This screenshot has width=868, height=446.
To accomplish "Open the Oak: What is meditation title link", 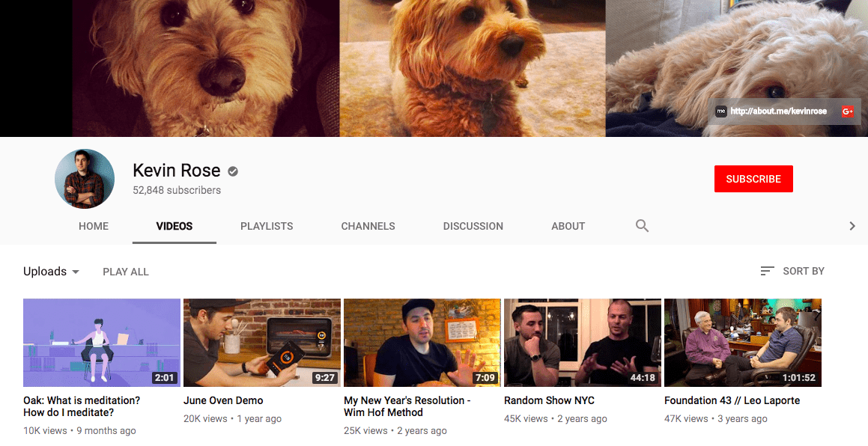I will pos(82,406).
